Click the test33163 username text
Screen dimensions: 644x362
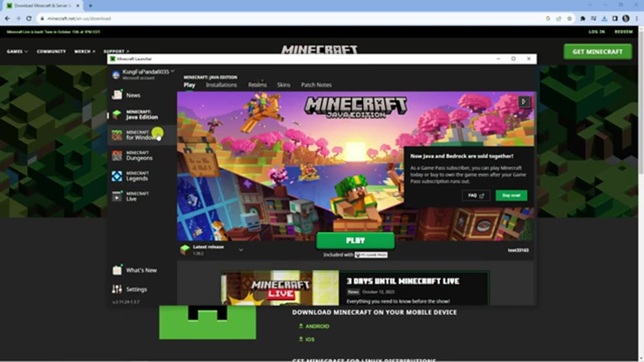(518, 250)
